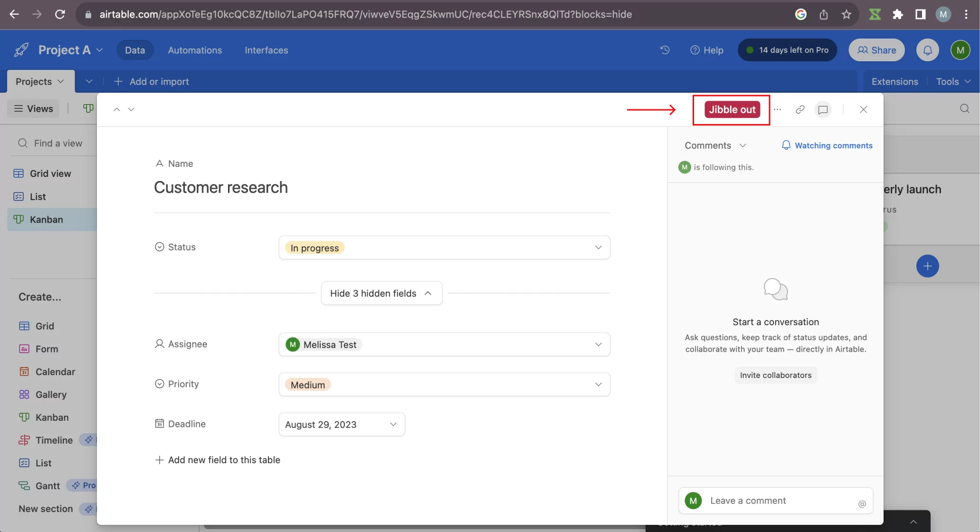This screenshot has height=532, width=980.
Task: Open the record's three-dots more menu
Action: 777,109
